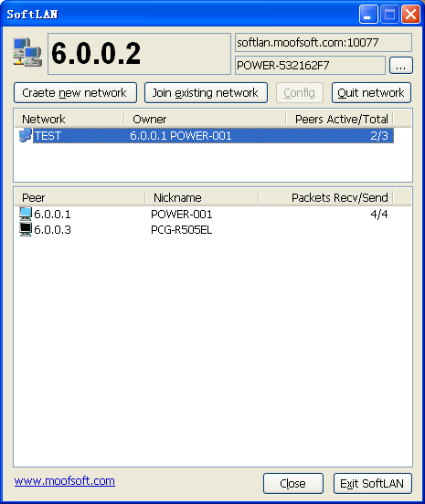
Task: Sort by the Network column header
Action: [x=69, y=119]
